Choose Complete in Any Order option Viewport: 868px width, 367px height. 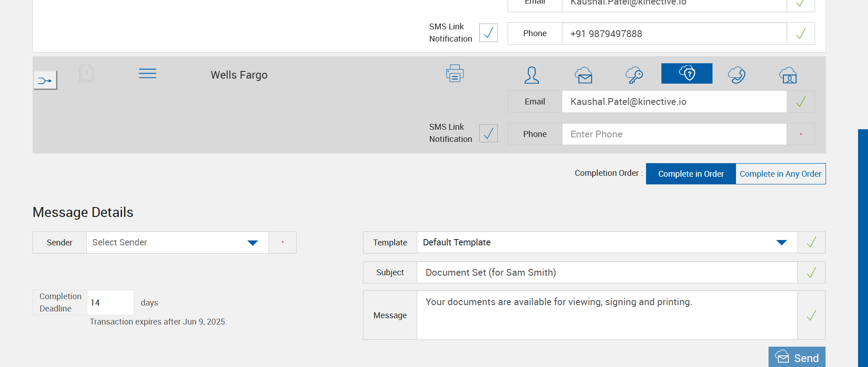(780, 174)
